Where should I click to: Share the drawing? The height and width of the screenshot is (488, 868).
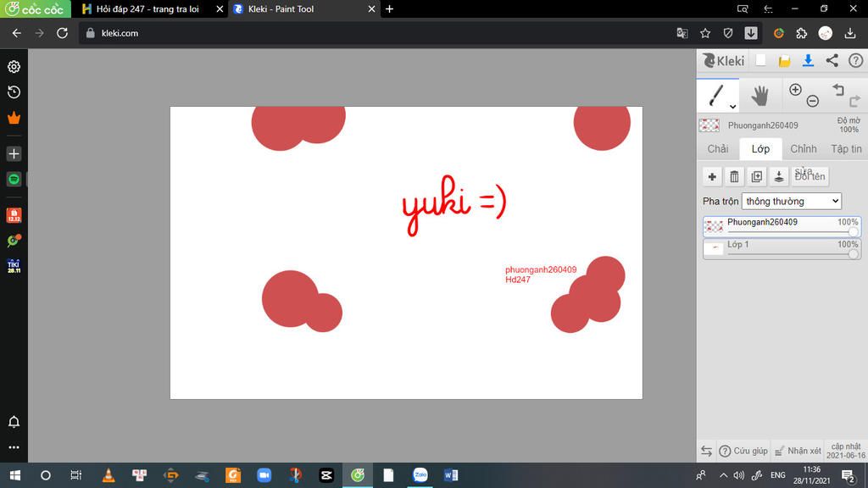point(832,60)
